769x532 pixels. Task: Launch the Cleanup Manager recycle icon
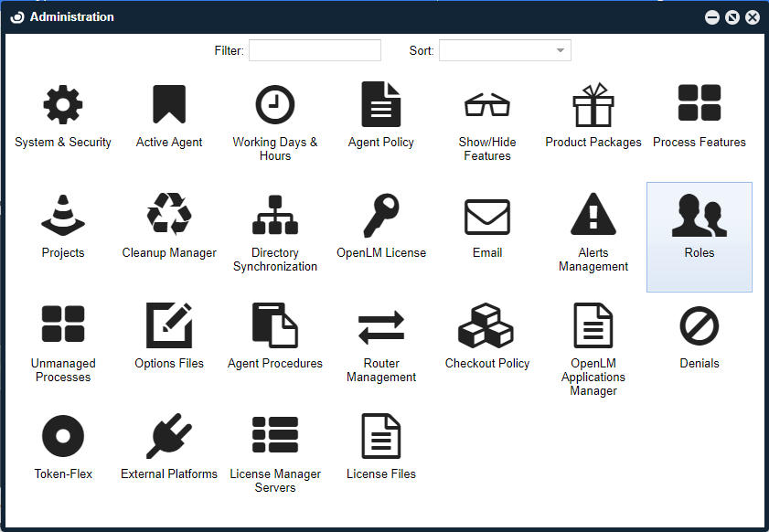click(169, 216)
